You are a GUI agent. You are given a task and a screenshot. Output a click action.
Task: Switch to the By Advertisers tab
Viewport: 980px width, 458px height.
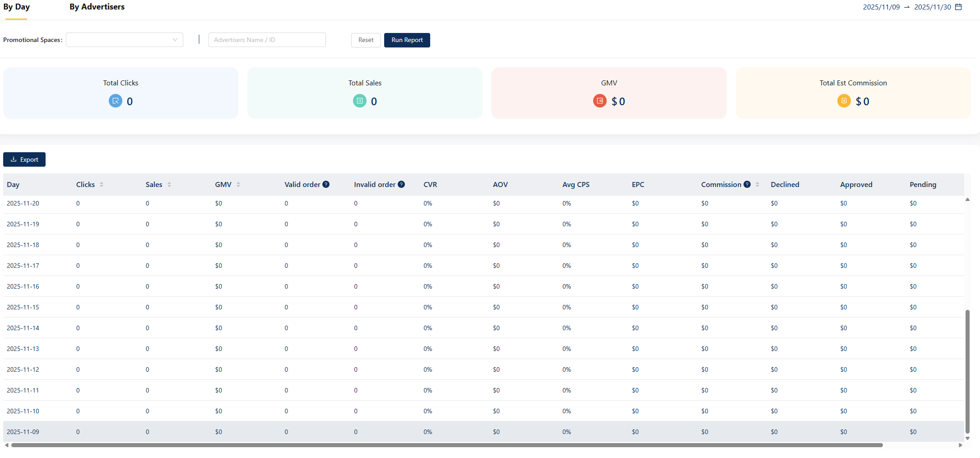[x=97, y=7]
